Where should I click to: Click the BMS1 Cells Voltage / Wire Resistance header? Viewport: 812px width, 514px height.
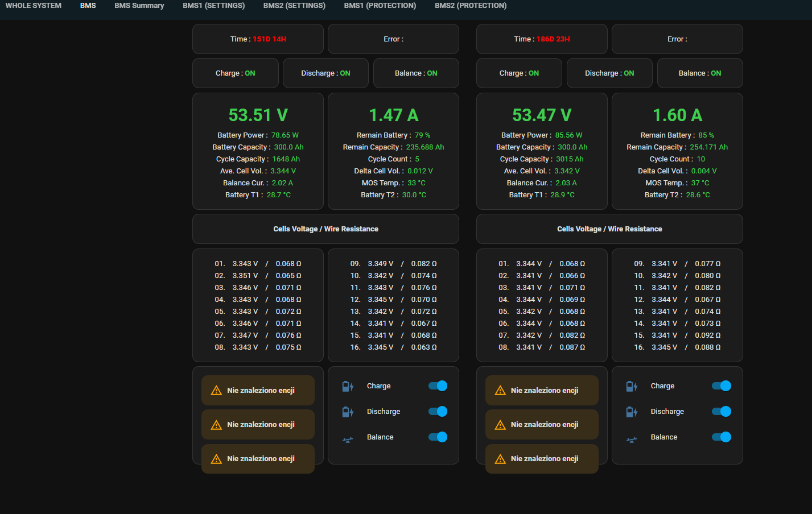(x=325, y=229)
